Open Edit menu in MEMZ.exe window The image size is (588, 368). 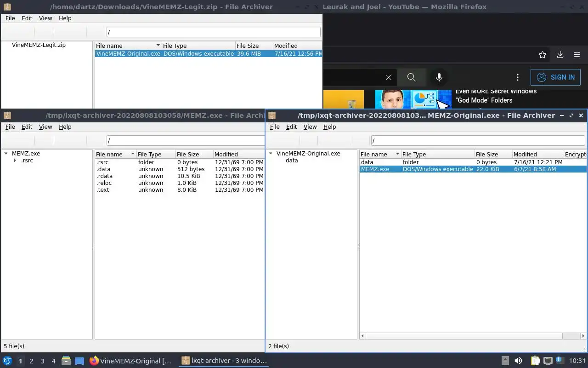coord(27,127)
